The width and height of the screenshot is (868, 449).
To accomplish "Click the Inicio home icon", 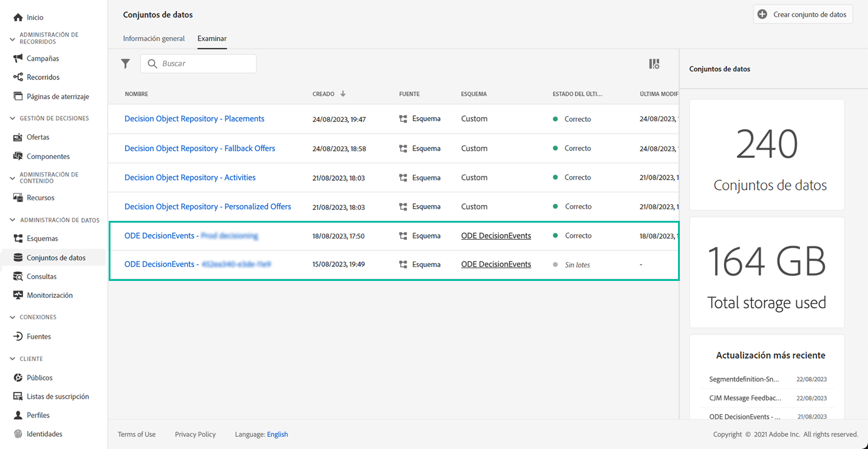I will (x=18, y=18).
